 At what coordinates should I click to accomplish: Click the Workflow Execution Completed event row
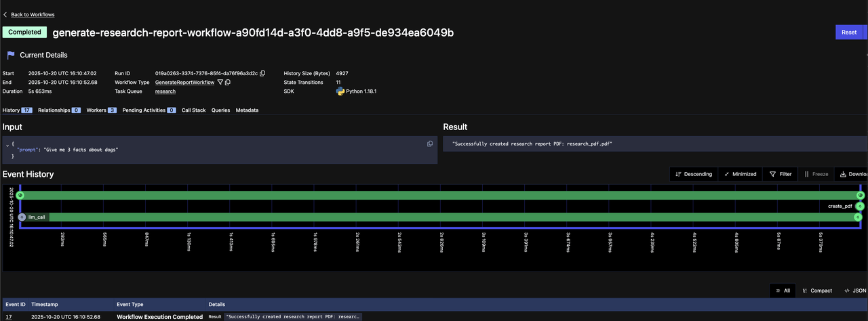pyautogui.click(x=434, y=317)
